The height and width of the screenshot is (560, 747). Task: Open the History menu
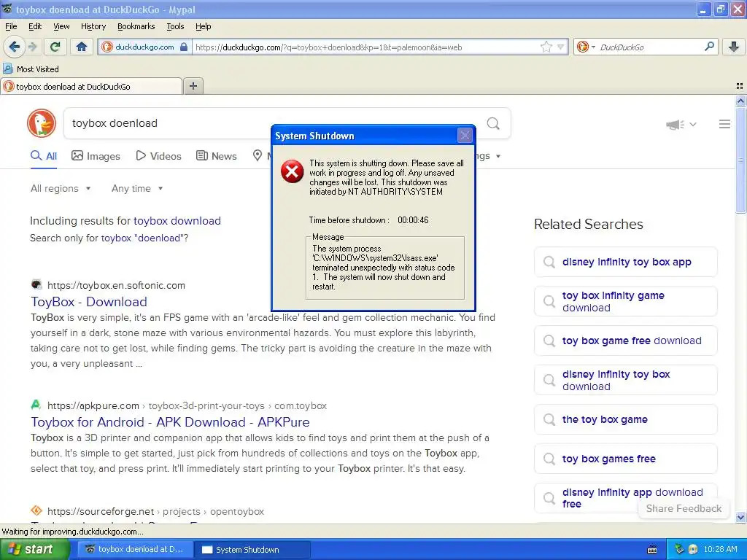point(93,26)
